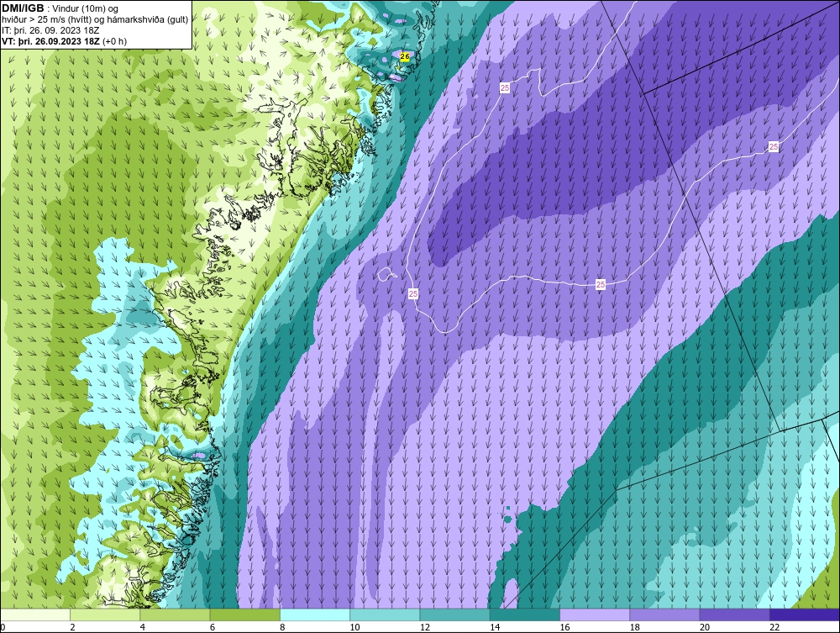Click the legend scale number 0
Image resolution: width=840 pixels, height=633 pixels.
click(3, 628)
